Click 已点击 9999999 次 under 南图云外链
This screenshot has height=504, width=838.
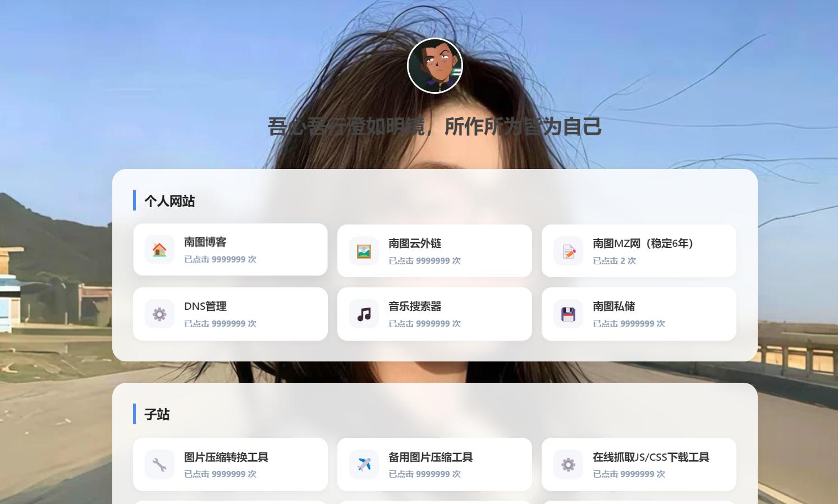(424, 260)
